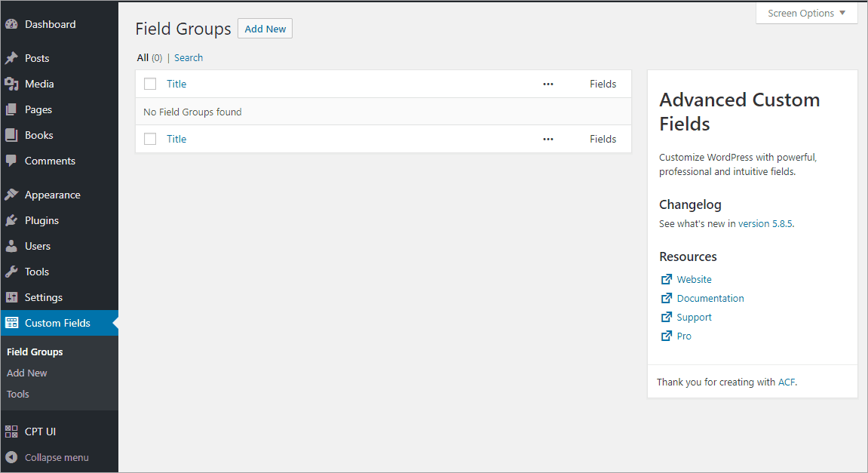This screenshot has width=868, height=473.
Task: Open the Screen Options dropdown
Action: [x=805, y=13]
